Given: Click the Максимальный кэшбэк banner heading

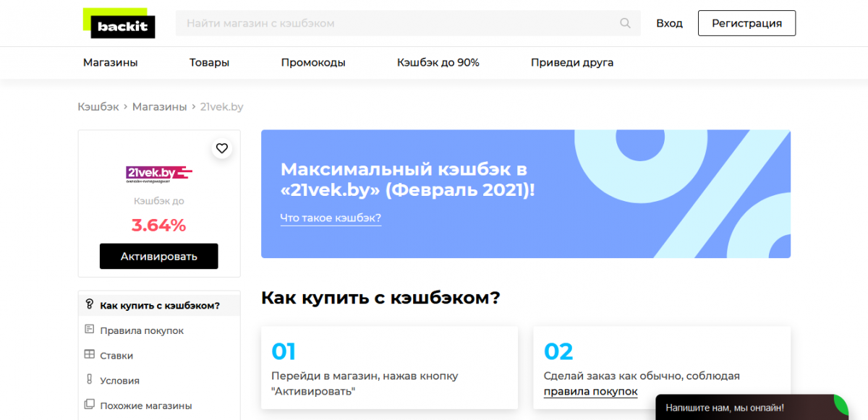Looking at the screenshot, I should pos(408,180).
